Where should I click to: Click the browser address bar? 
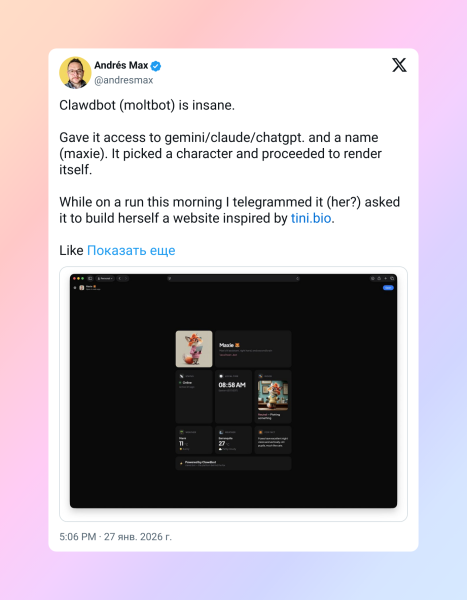[x=234, y=279]
